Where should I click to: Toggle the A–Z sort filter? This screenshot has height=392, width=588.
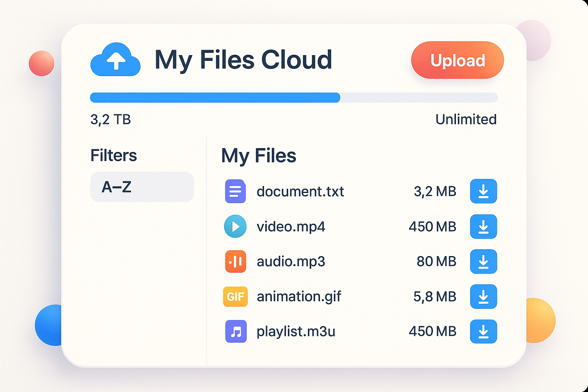point(142,187)
